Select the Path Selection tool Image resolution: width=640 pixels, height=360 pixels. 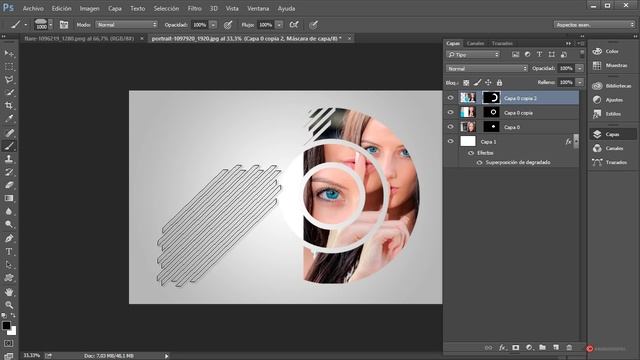pos(9,265)
